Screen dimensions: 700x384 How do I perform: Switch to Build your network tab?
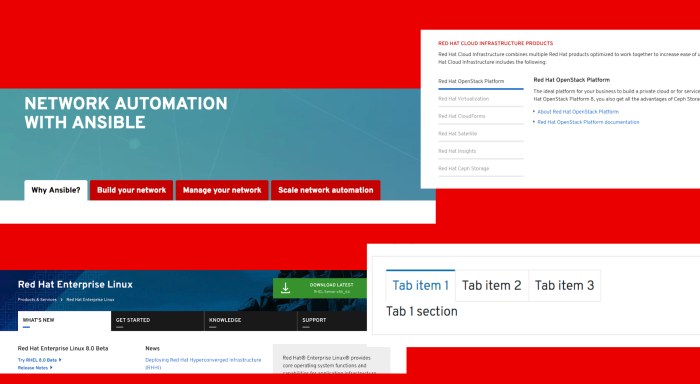[x=131, y=190]
